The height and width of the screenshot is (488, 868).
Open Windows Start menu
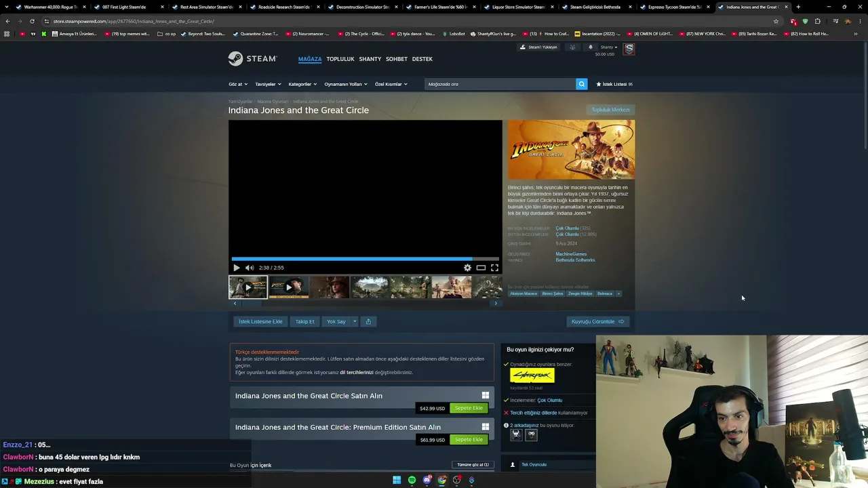pyautogui.click(x=397, y=481)
